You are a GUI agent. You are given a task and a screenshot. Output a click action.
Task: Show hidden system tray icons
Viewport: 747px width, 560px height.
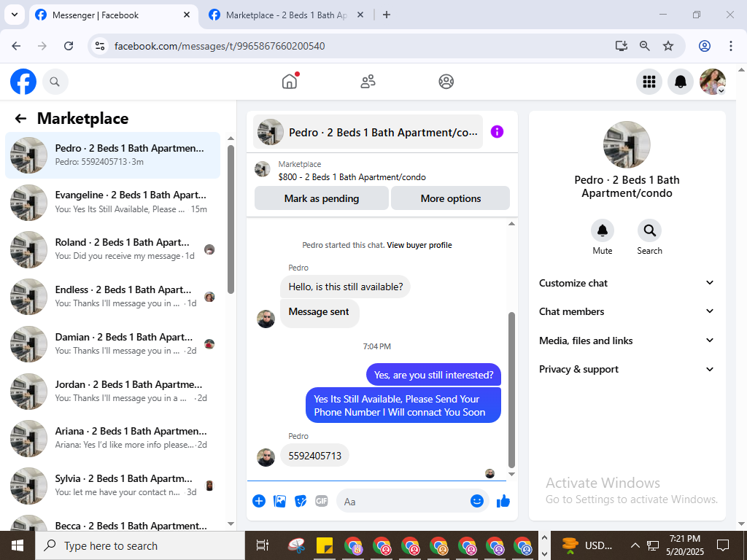coord(635,545)
